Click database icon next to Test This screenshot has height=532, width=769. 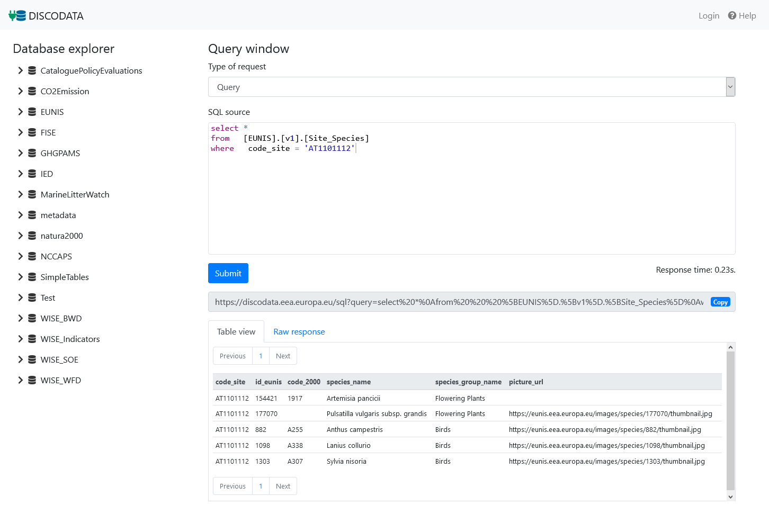[32, 297]
